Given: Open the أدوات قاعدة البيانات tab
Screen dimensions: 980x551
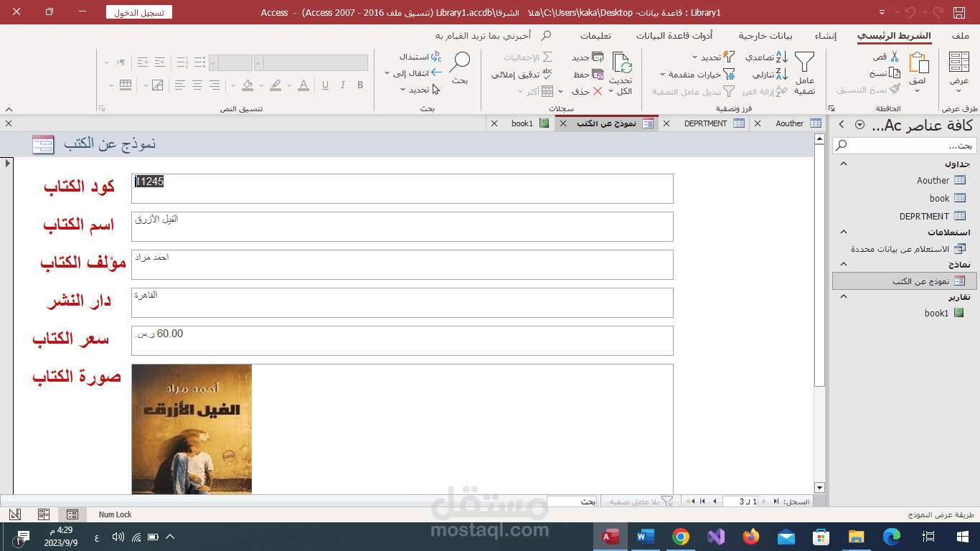Looking at the screenshot, I should pos(674,36).
